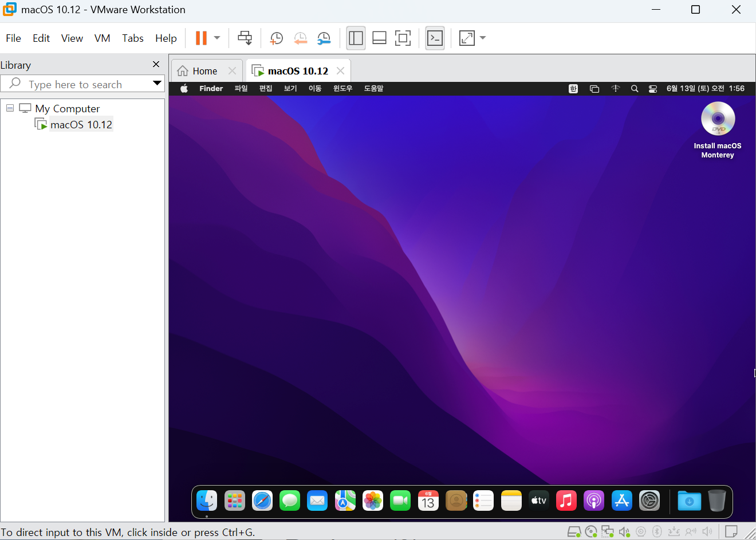756x540 pixels.
Task: Open Maps from the Dock
Action: [x=345, y=501]
